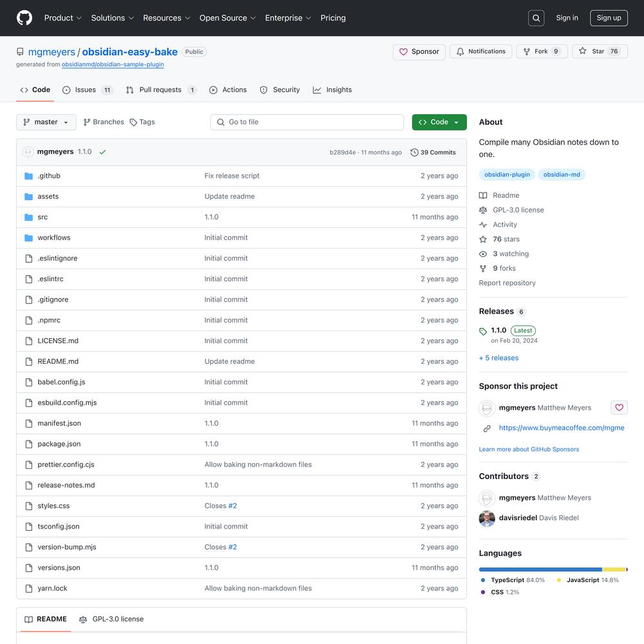The height and width of the screenshot is (644, 644).
Task: Open davisriedel contributor avatar
Action: pos(487,518)
